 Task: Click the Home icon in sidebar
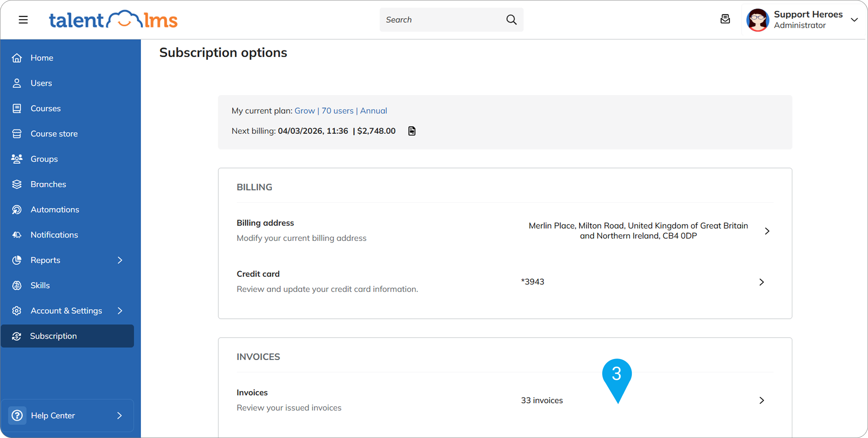pyautogui.click(x=17, y=58)
